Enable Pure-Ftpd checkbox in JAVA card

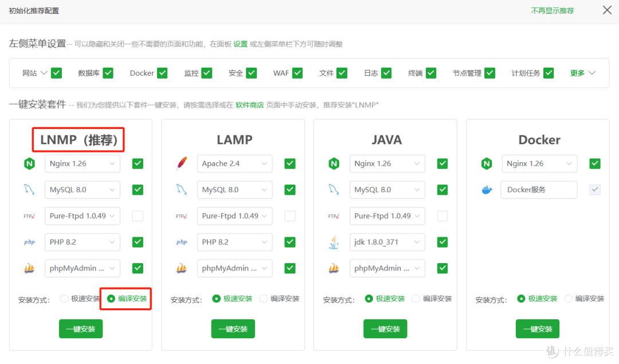pos(442,216)
